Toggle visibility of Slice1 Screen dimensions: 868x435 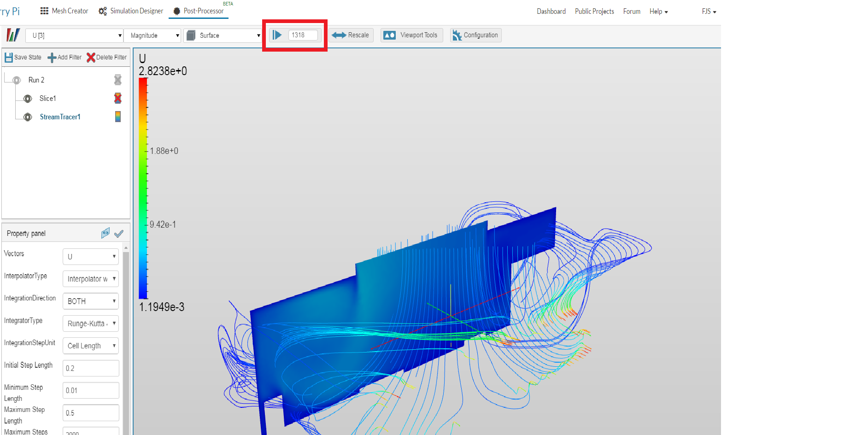click(28, 99)
